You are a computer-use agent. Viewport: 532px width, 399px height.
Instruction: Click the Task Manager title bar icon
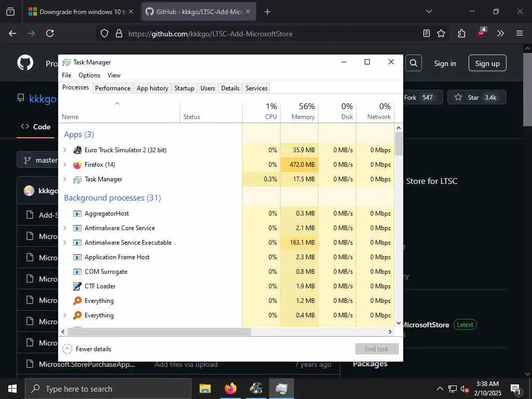point(66,62)
